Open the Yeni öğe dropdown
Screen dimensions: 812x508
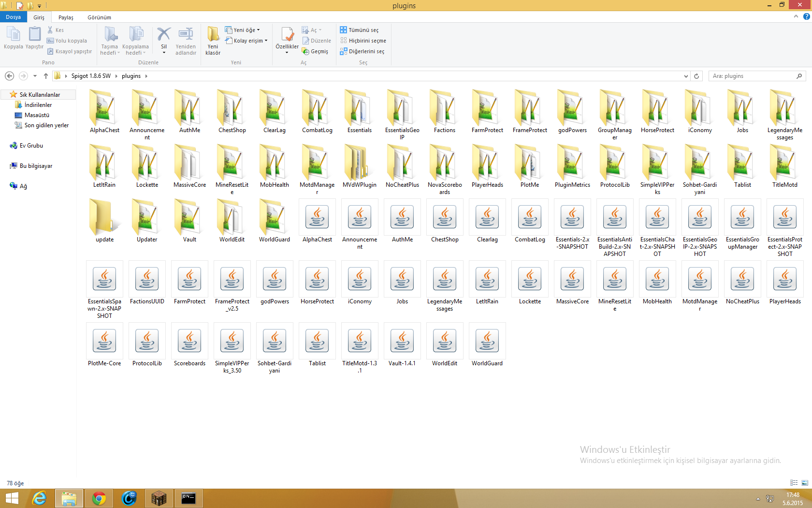(243, 30)
